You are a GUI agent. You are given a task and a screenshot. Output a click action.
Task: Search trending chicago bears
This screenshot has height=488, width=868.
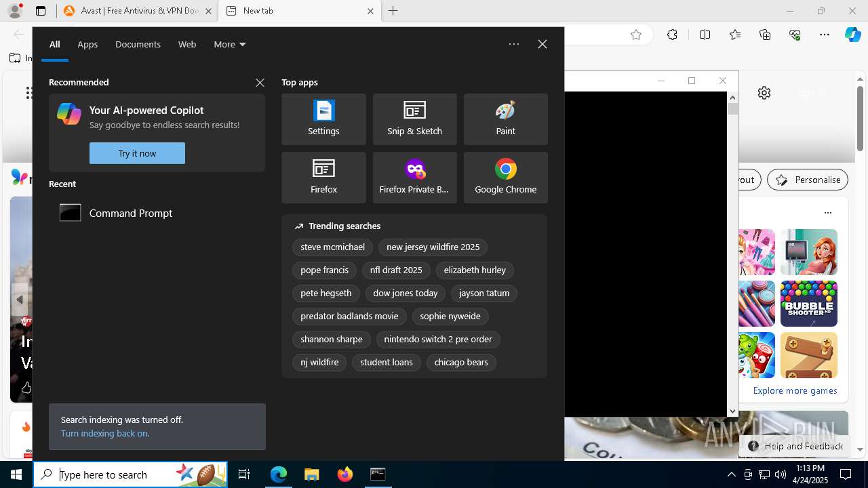coord(461,363)
